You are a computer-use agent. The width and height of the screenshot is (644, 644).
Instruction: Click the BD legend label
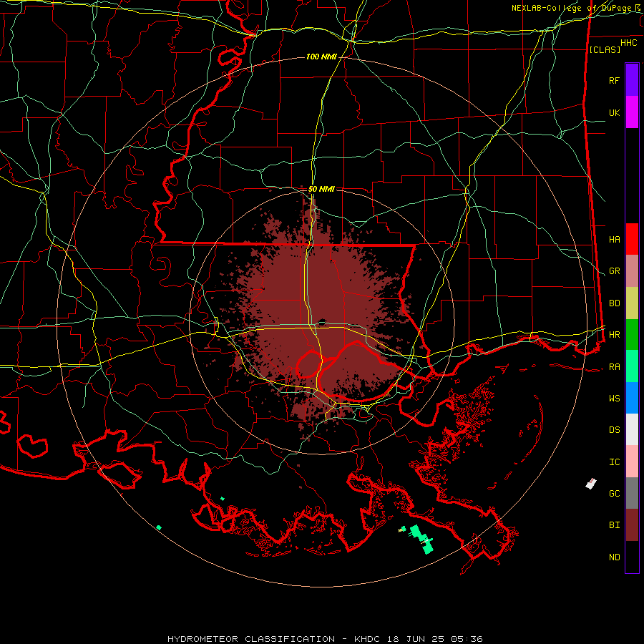(615, 303)
